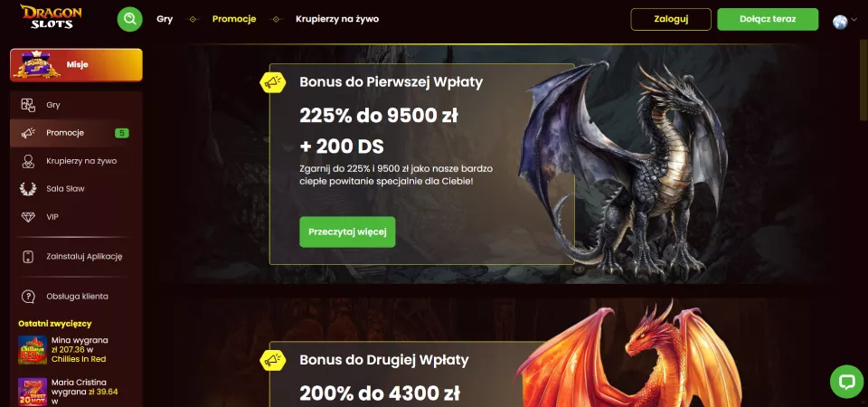Open the language globe dropdown
Image resolution: width=868 pixels, height=407 pixels.
click(x=844, y=21)
